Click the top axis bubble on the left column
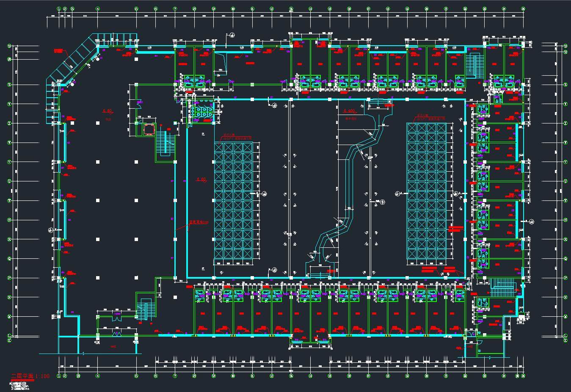The height and width of the screenshot is (392, 571). click(9, 46)
